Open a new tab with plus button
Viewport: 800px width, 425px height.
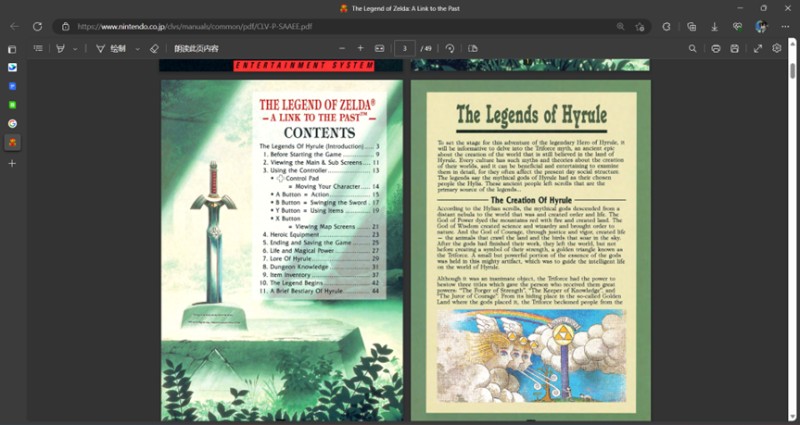[12, 163]
